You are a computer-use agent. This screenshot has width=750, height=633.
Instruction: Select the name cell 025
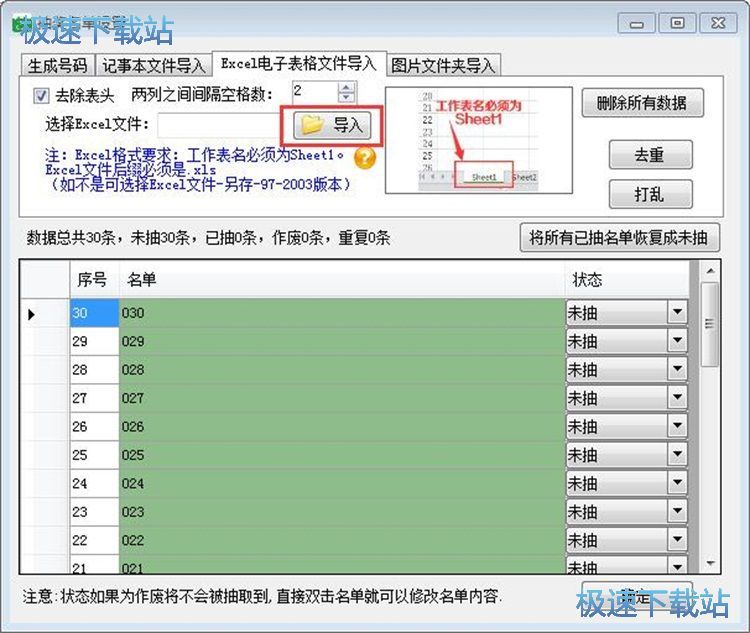[x=342, y=455]
